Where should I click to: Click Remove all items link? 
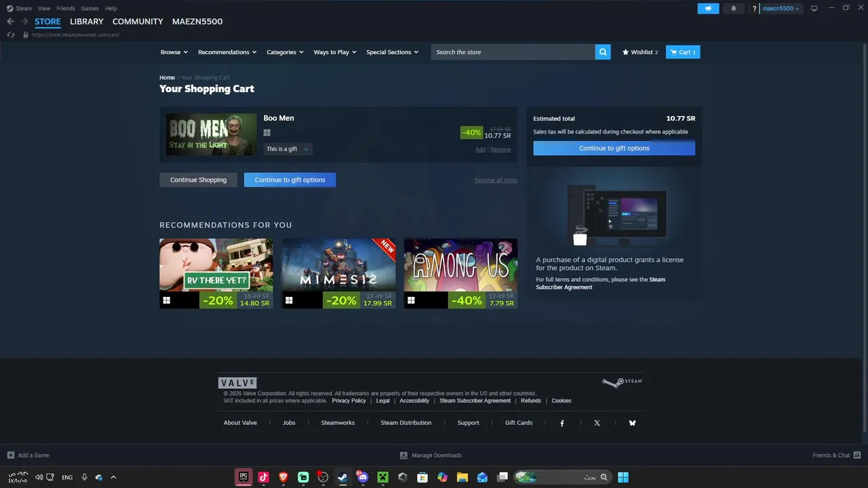click(496, 180)
